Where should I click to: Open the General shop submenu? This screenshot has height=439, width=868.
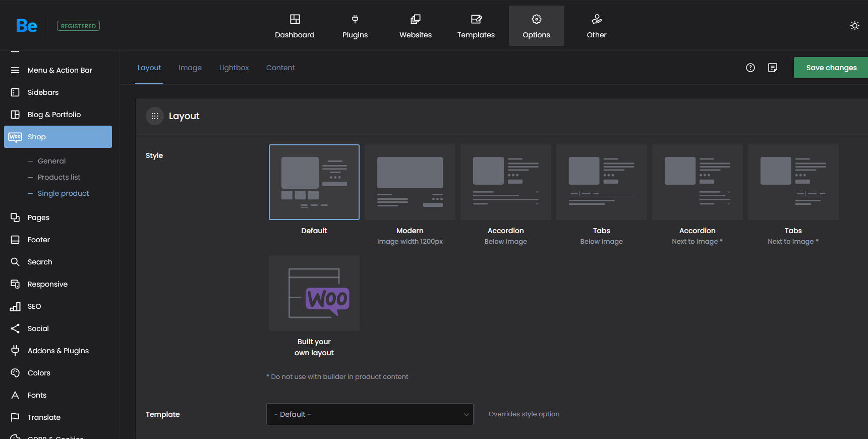[x=51, y=161]
